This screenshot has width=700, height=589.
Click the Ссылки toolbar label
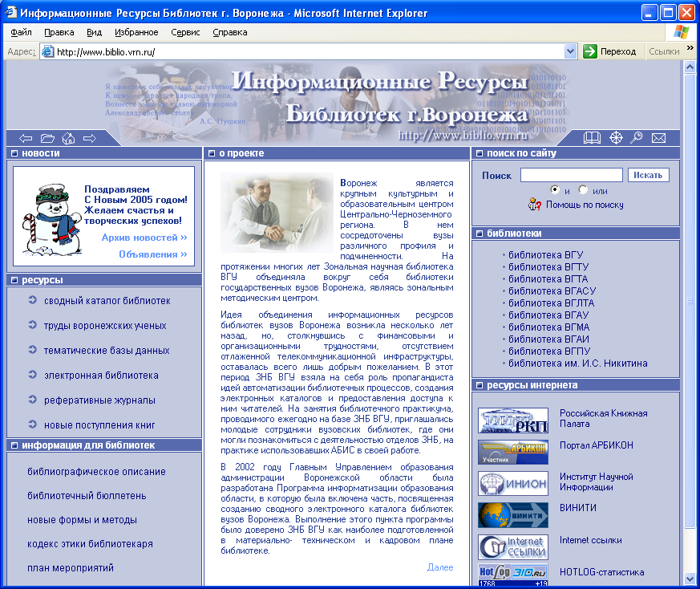click(x=664, y=51)
